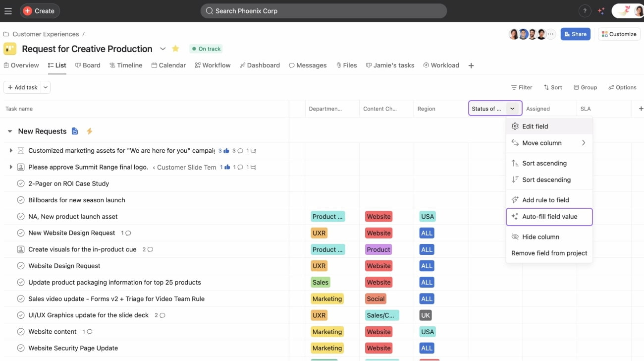Open the notes icon next to New Requests
644x361 pixels.
click(x=75, y=131)
